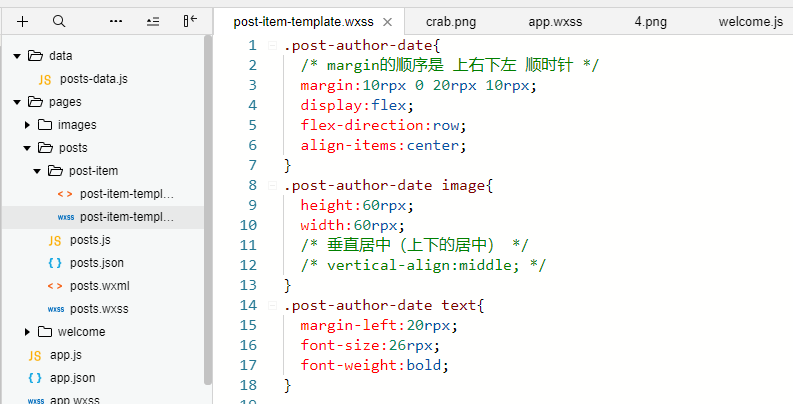Screen dimensions: 793x404
Task: Click the vertical-align:middle comment line
Action: tap(423, 265)
